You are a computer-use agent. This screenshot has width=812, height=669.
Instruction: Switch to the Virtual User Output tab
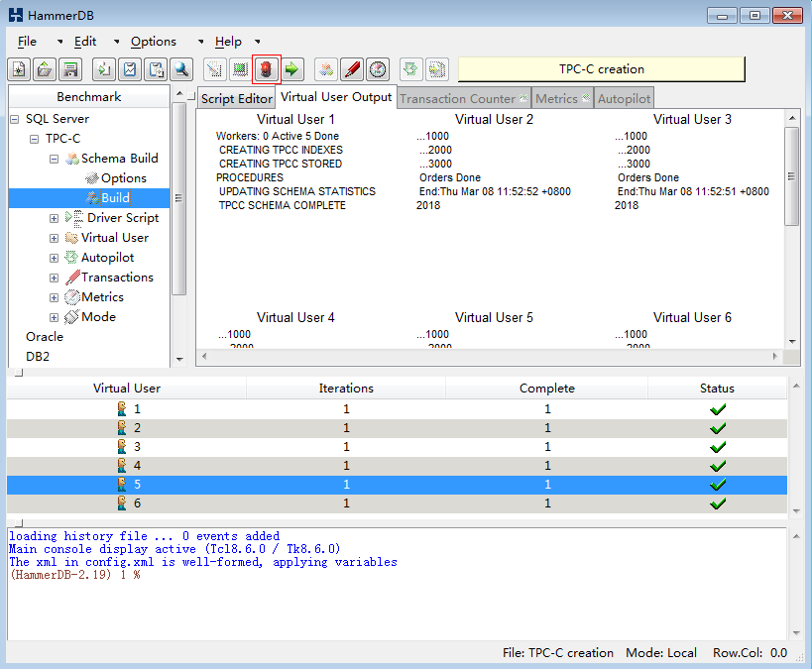coord(336,97)
